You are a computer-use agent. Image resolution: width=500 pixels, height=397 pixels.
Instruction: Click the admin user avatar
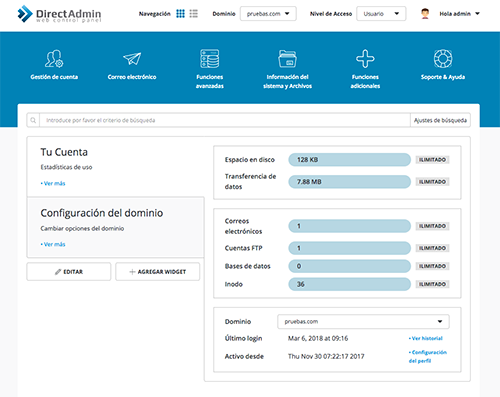425,14
